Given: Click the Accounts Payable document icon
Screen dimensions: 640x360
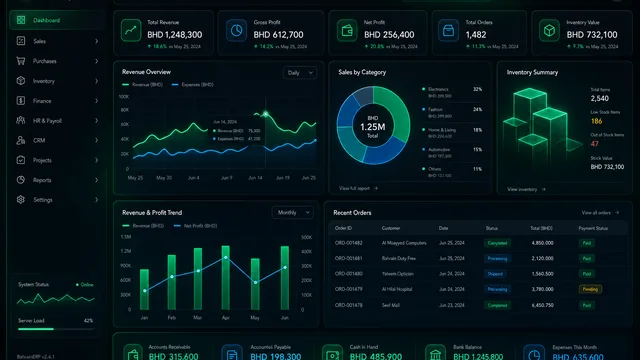Looking at the screenshot, I should (232, 353).
